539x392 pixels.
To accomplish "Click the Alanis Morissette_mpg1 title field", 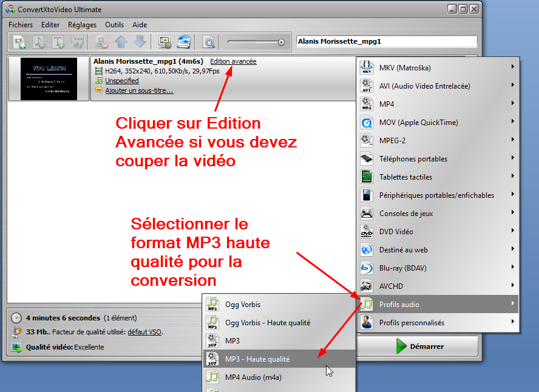I will tap(387, 42).
